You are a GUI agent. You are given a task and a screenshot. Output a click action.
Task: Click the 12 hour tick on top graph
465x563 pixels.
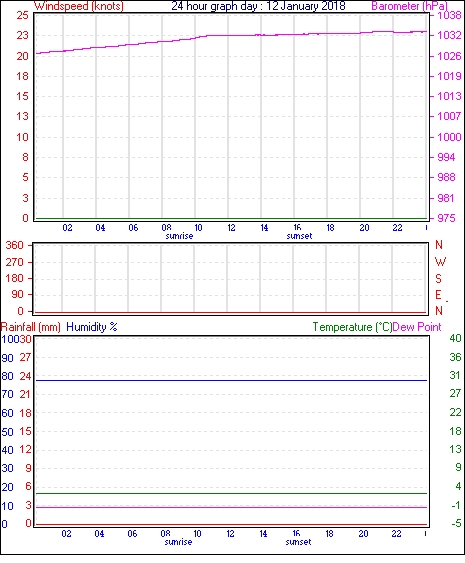pos(231,228)
